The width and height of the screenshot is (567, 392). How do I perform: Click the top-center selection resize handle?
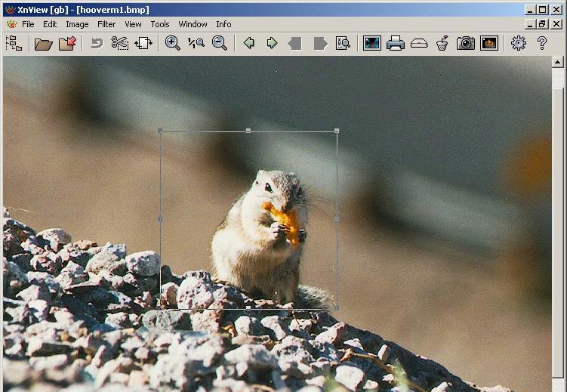click(x=248, y=131)
